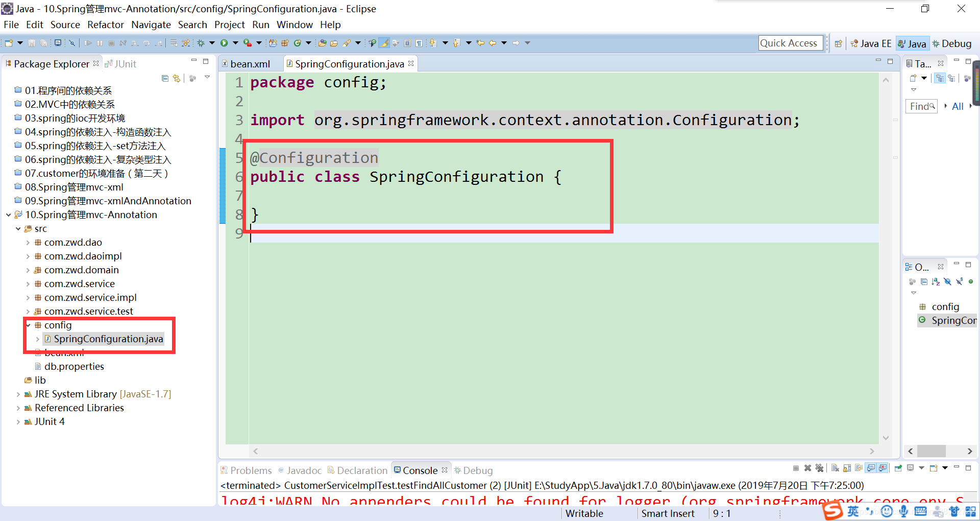The image size is (980, 521).
Task: Open Package Explorer View Menu dropdown
Action: (207, 77)
